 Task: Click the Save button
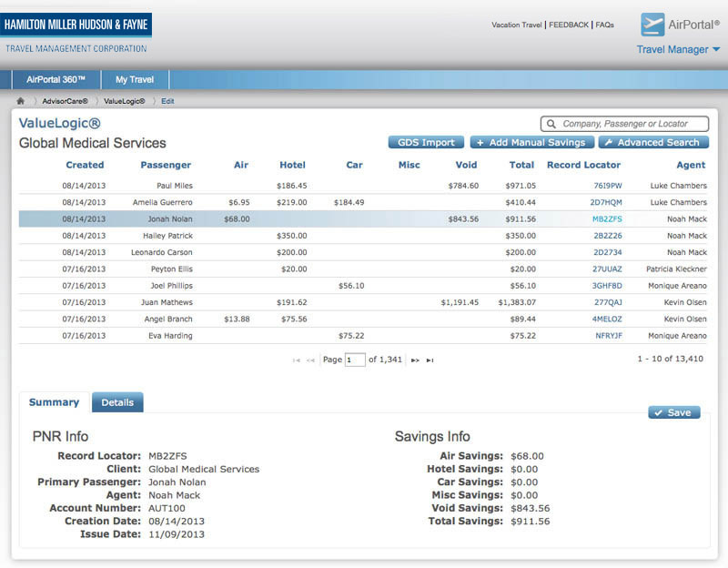(674, 412)
